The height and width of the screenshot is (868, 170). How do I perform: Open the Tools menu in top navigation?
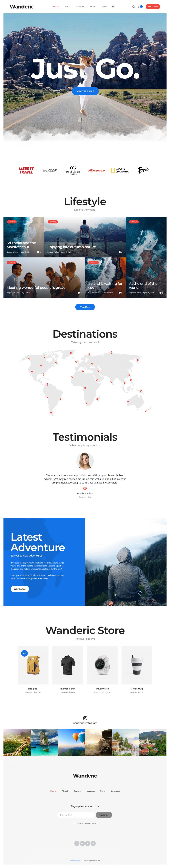pos(67,7)
